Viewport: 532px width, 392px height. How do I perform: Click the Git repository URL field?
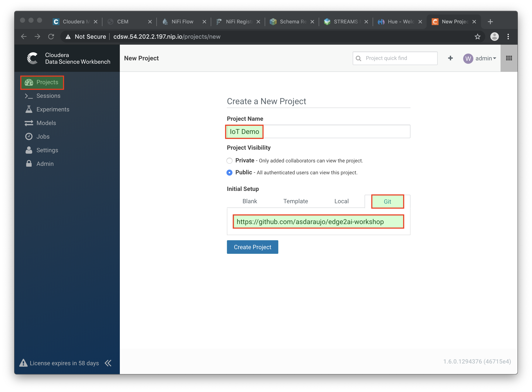point(318,222)
